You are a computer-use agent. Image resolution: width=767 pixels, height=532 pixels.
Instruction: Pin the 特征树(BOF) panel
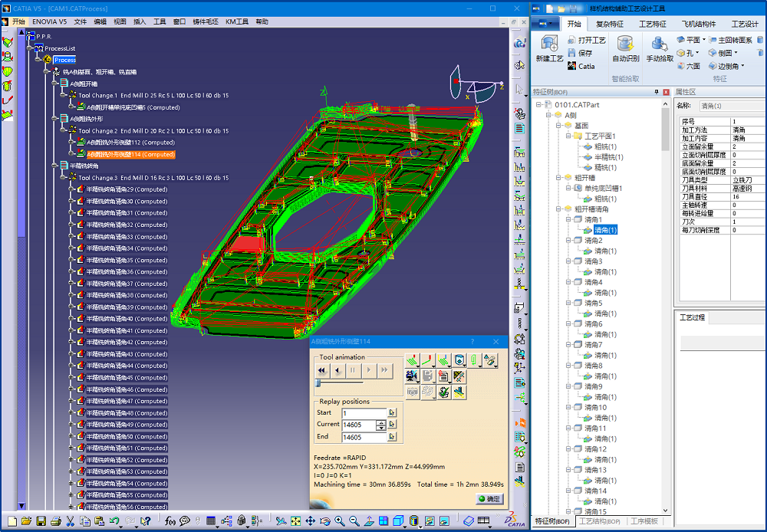[x=657, y=92]
